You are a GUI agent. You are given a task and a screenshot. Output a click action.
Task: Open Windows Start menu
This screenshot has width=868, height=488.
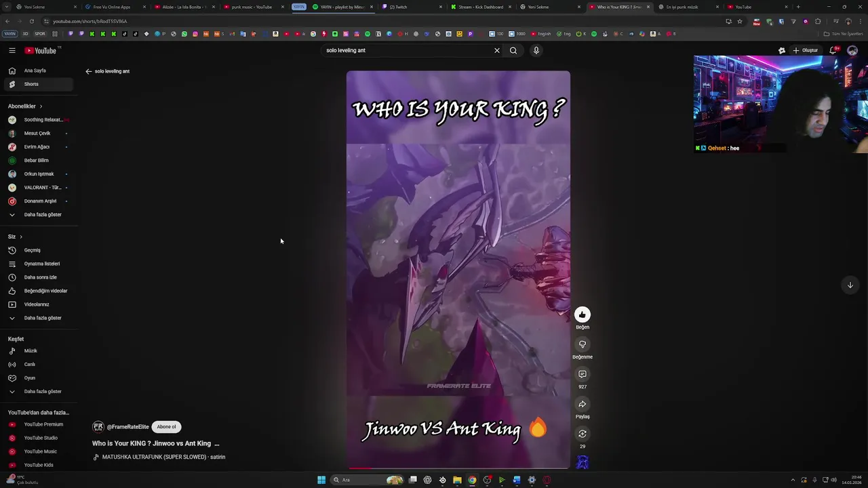[321, 480]
